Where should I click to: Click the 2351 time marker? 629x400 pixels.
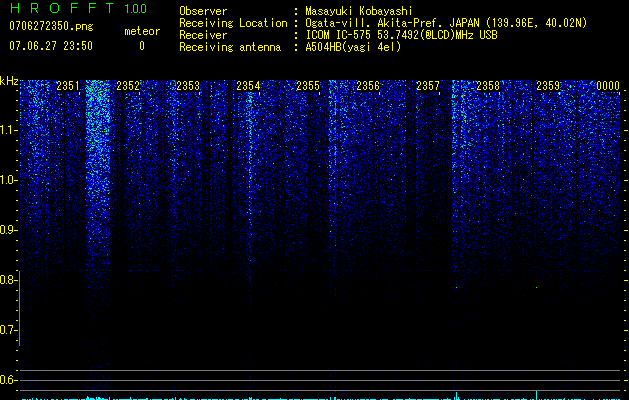click(x=68, y=86)
